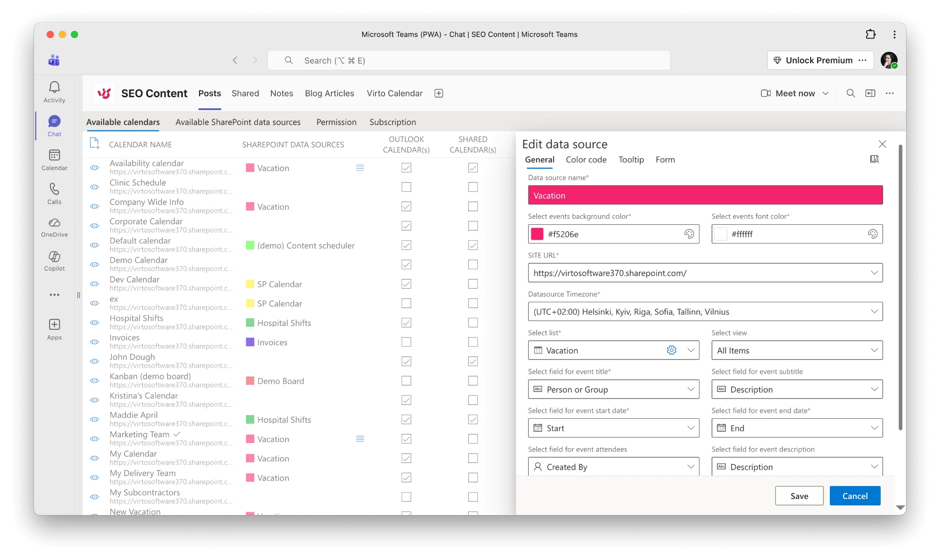Click the Save button
Image resolution: width=940 pixels, height=560 pixels.
pyautogui.click(x=799, y=496)
